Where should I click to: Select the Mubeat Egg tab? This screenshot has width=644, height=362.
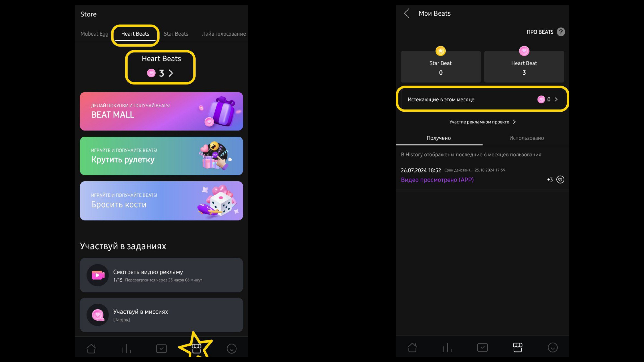[x=94, y=34]
